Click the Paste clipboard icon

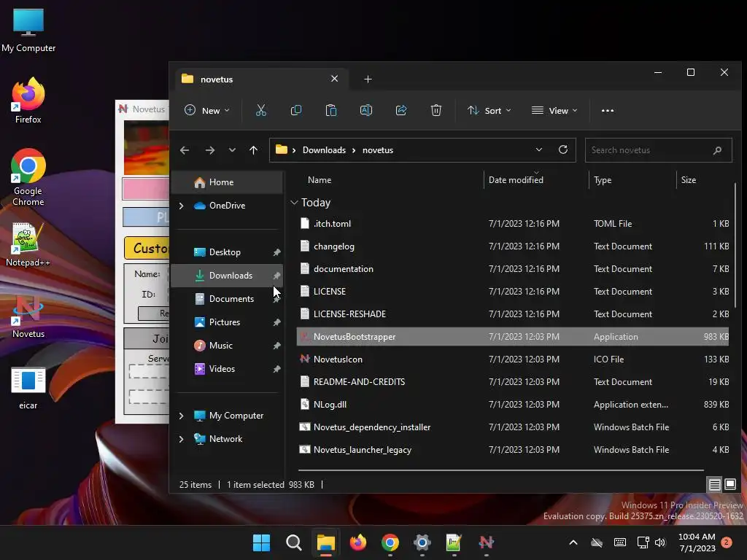pyautogui.click(x=330, y=111)
